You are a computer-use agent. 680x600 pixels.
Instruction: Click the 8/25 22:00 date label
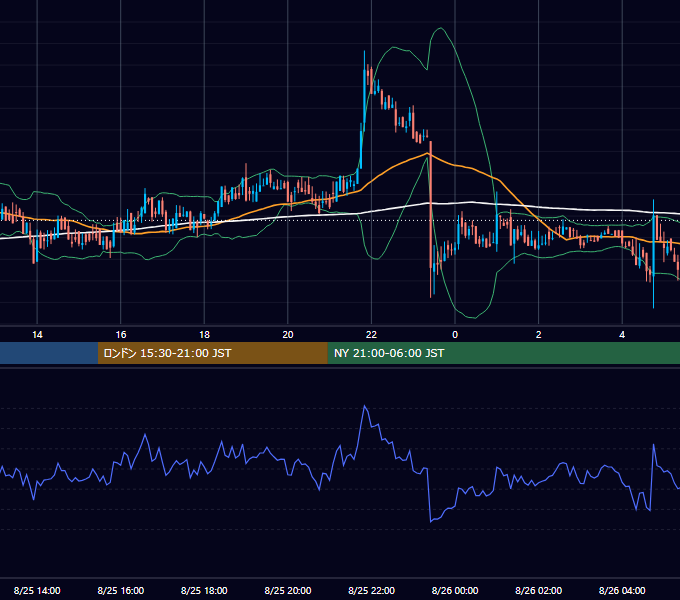tap(371, 590)
